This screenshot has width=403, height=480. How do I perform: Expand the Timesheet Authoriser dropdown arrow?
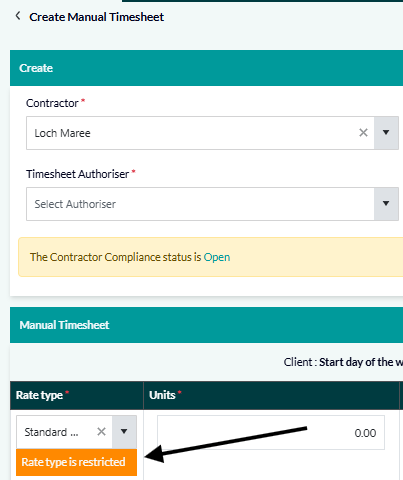pyautogui.click(x=386, y=204)
